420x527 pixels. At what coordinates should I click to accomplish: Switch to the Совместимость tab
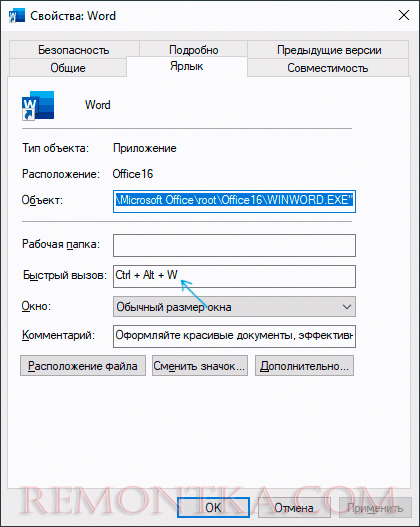328,68
